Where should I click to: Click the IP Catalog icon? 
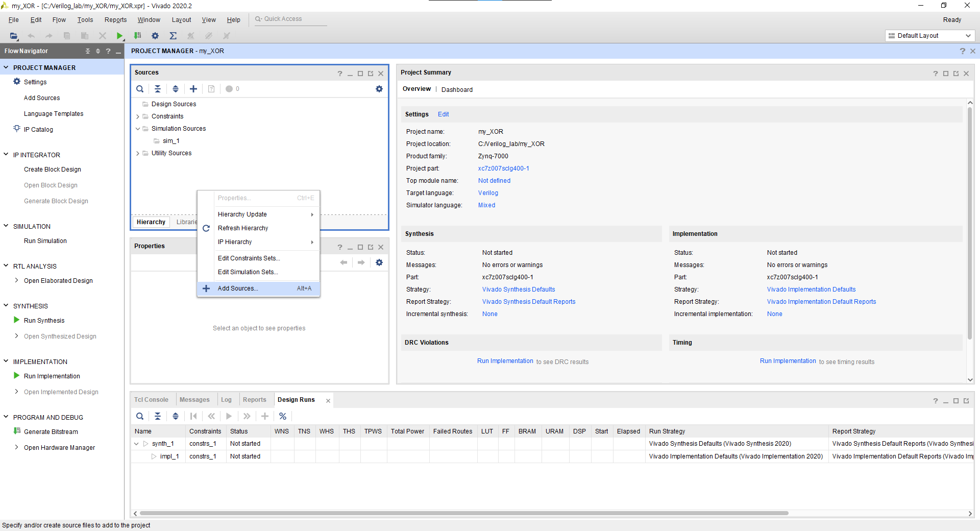pyautogui.click(x=17, y=129)
